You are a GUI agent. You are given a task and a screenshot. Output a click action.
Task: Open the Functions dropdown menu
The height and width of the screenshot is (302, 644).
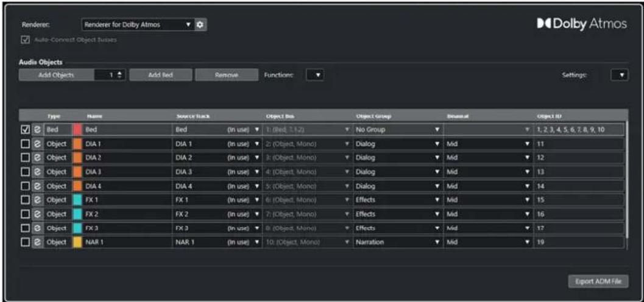[x=315, y=75]
